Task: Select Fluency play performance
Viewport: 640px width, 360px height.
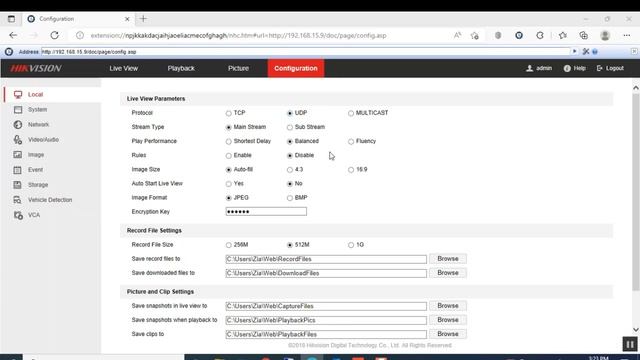Action: pos(351,142)
